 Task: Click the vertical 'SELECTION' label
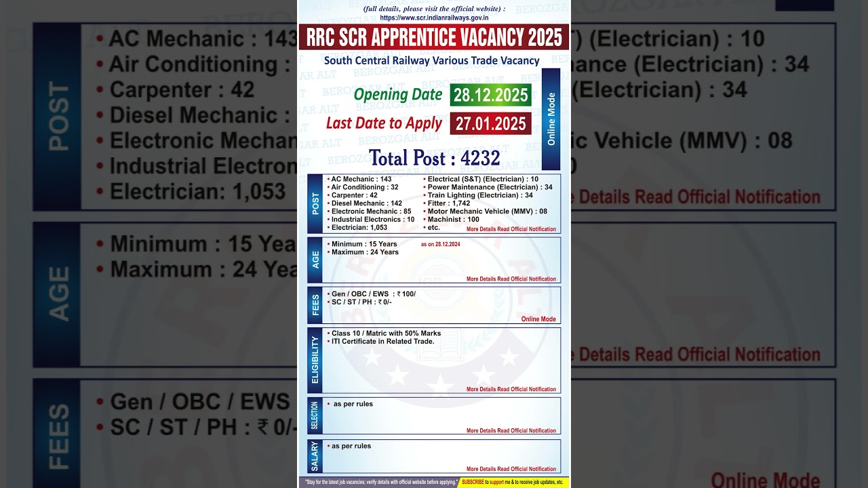pos(315,415)
